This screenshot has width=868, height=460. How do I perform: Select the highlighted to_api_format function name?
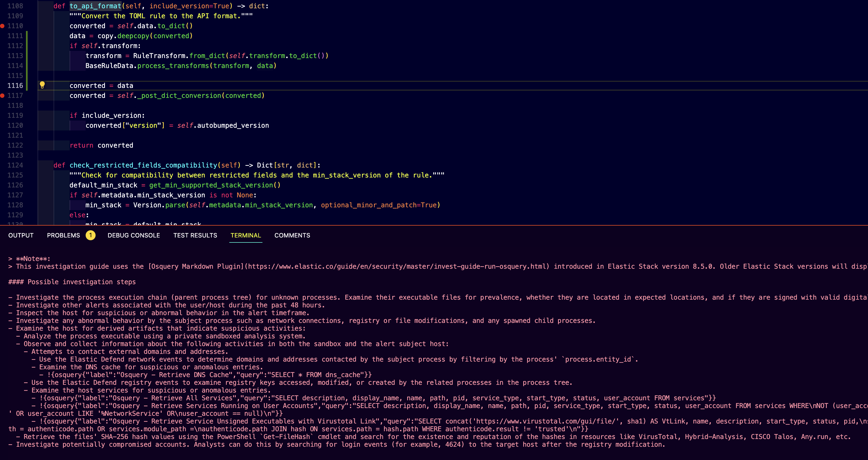click(x=95, y=6)
